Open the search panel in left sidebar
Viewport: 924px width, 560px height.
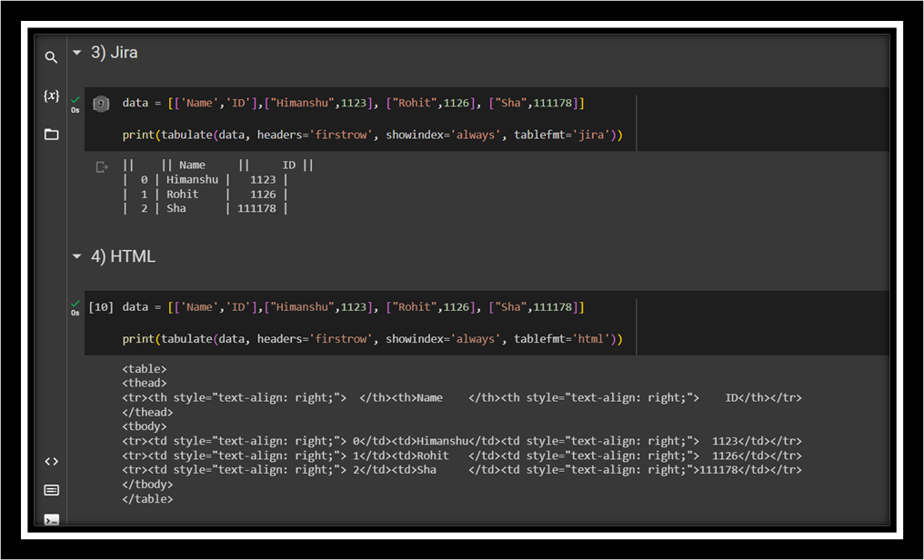pyautogui.click(x=51, y=57)
